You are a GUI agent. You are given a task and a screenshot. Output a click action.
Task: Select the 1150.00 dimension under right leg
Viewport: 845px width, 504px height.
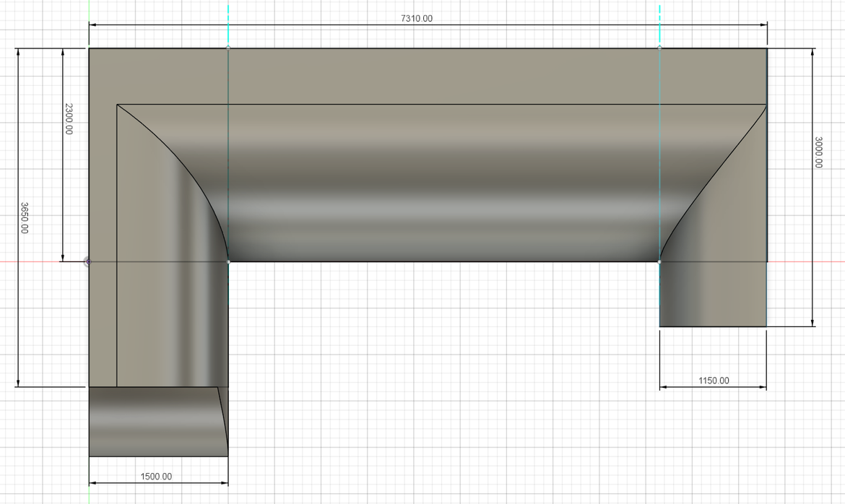point(714,379)
